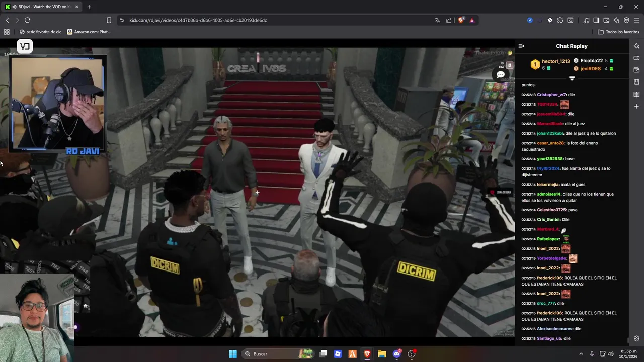The height and width of the screenshot is (362, 644).
Task: Click the in-game chat bubble icon
Action: click(x=501, y=75)
